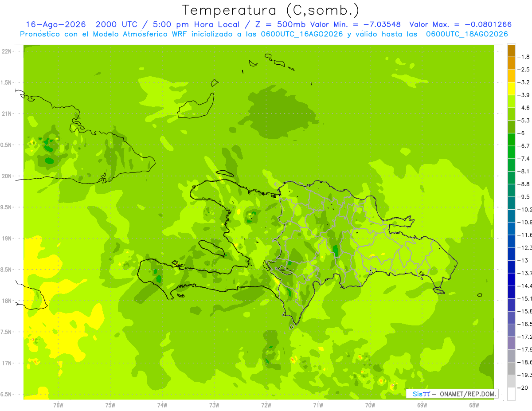Select the orange swatch between -1.8 and -2.5

[511, 63]
